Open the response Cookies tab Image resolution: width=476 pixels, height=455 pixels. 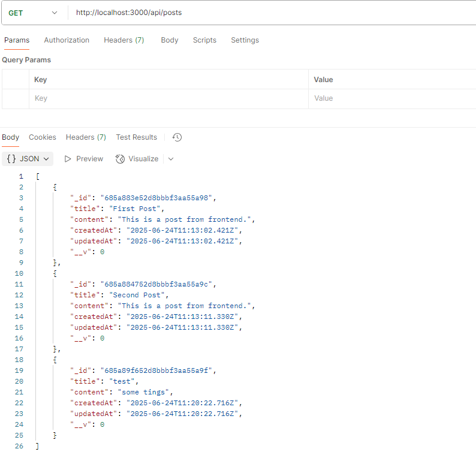(43, 137)
